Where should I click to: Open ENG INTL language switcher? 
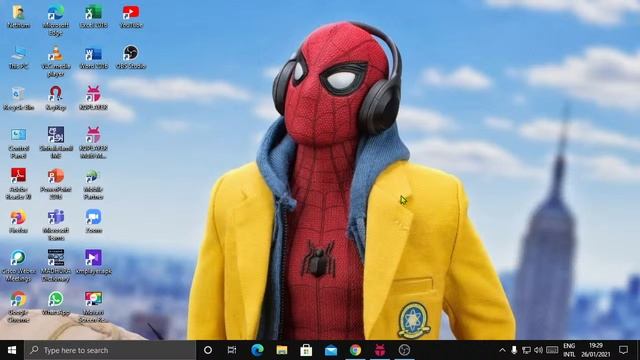click(569, 350)
